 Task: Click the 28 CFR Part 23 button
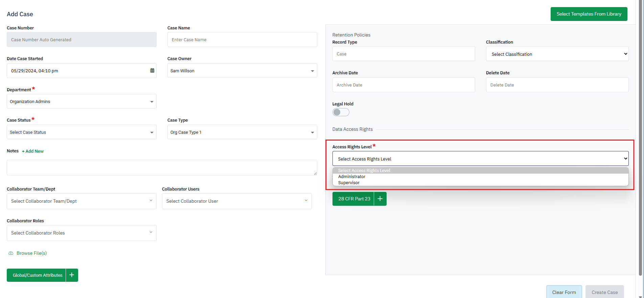353,199
